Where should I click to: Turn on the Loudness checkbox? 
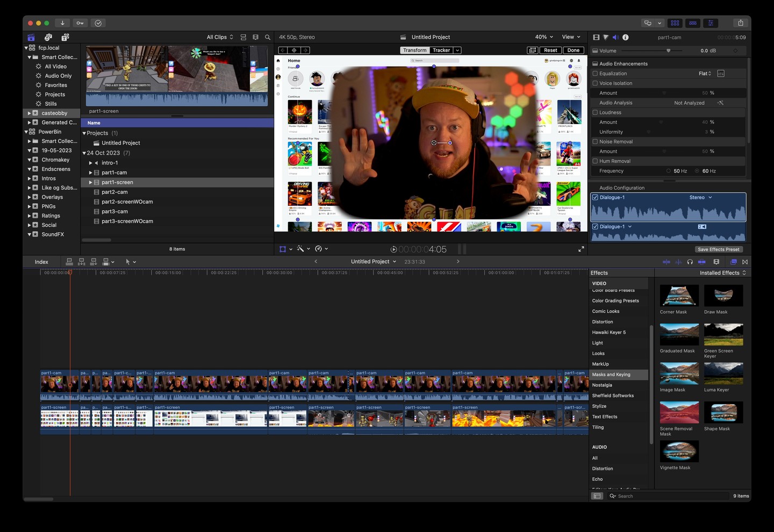point(595,113)
